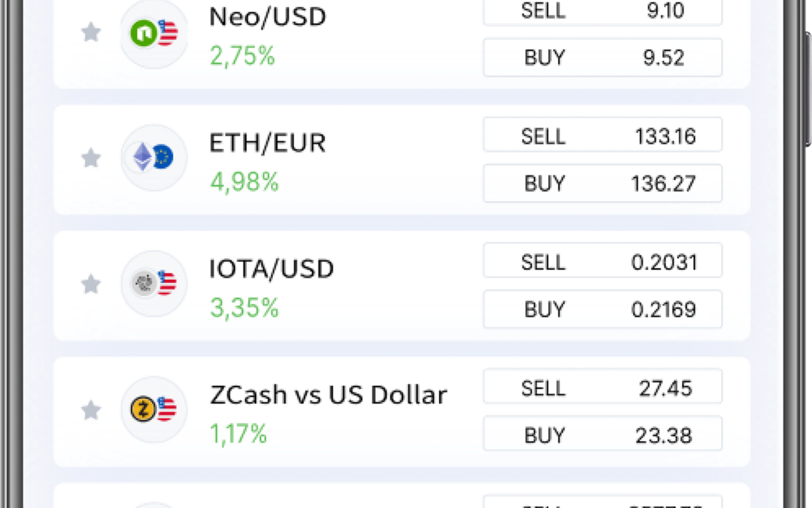Screen dimensions: 812x508
Task: Select the IOTA/USD coin pair icon
Action: 153,284
